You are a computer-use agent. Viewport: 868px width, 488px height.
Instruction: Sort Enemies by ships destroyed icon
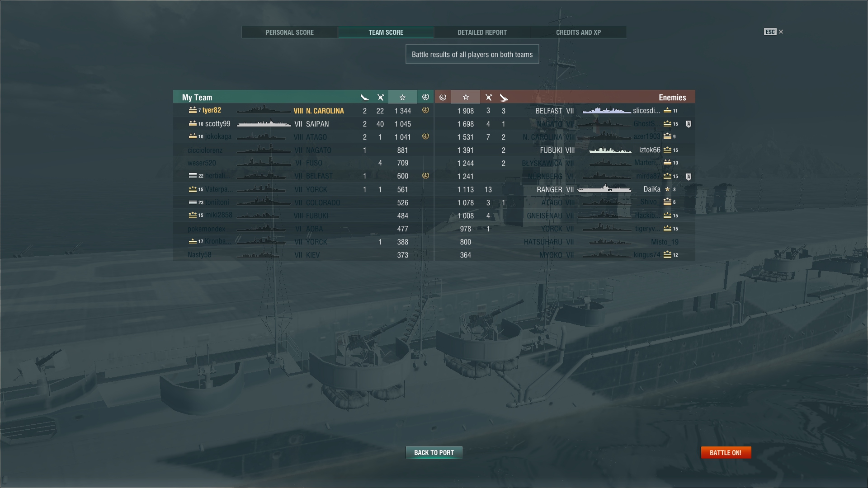[x=504, y=97]
